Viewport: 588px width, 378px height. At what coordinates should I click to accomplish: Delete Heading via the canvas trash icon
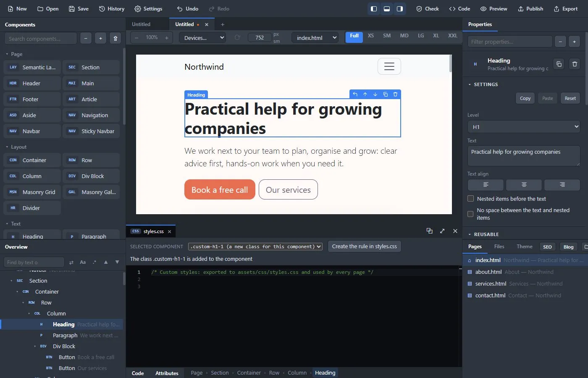click(x=395, y=94)
